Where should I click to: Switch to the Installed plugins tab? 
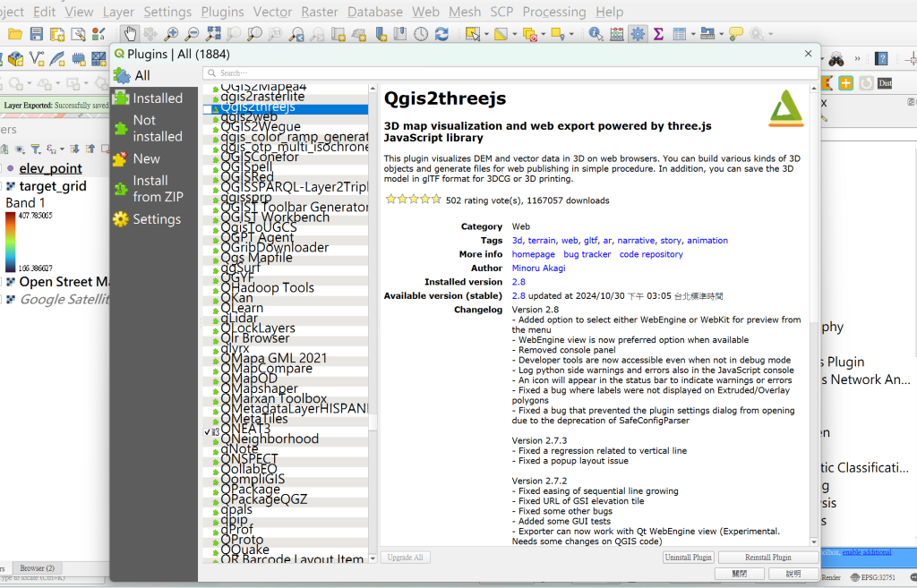point(154,98)
